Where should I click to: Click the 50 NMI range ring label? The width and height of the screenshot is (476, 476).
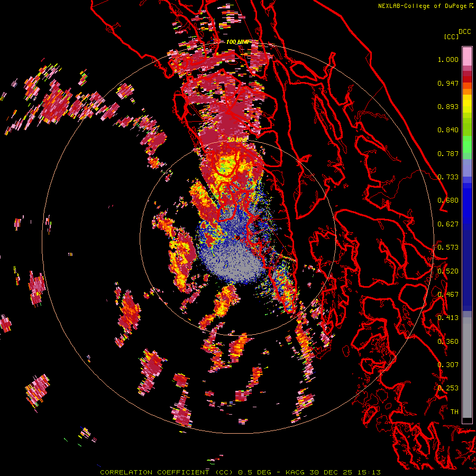237,140
